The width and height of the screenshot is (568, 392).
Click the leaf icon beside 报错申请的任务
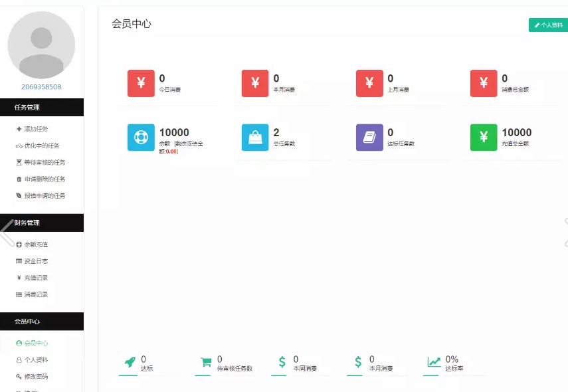[19, 195]
